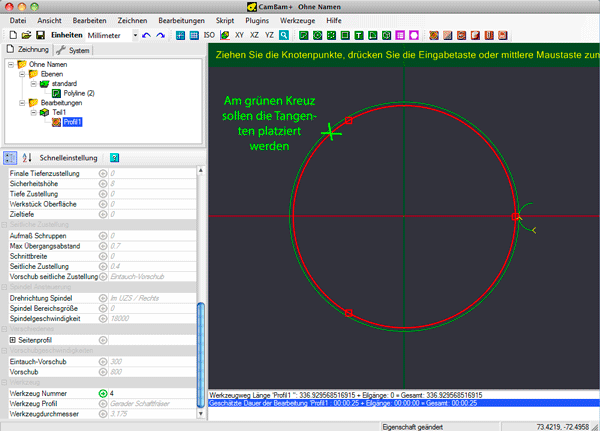Collapse the Ebenen tree node
This screenshot has height=431, width=600.
(x=23, y=72)
